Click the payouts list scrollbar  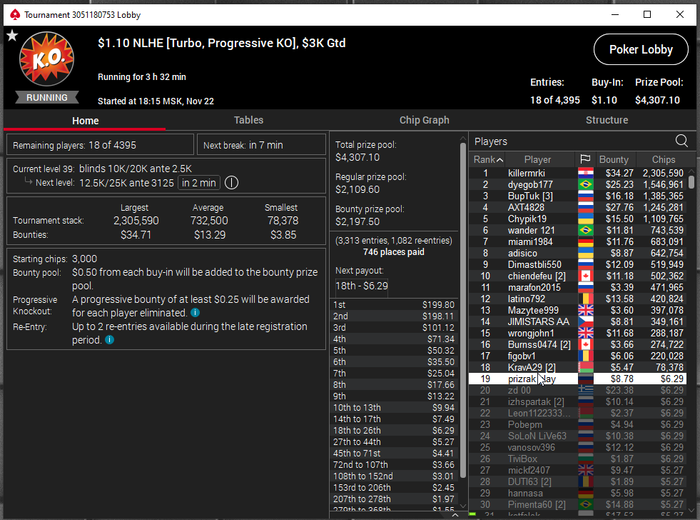(x=463, y=308)
